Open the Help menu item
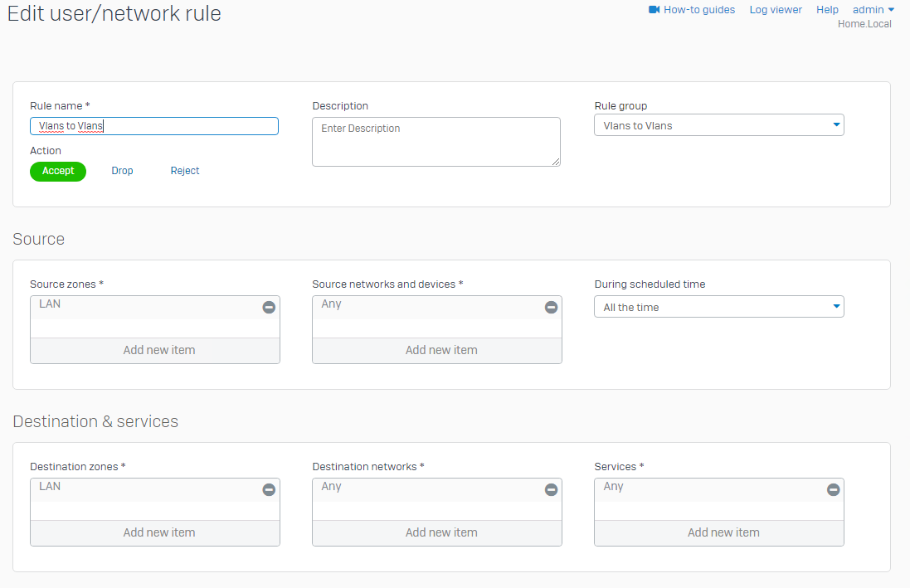Screen dimensions: 910x588 (x=827, y=10)
